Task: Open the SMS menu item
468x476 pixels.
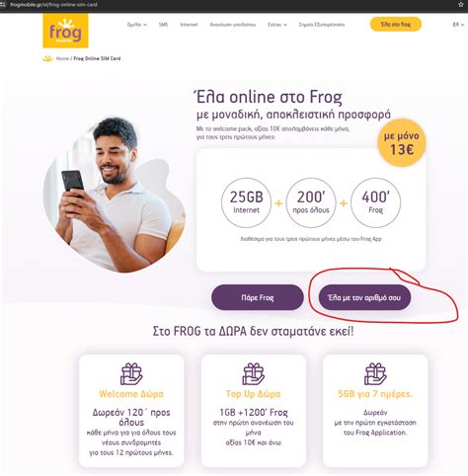Action: click(x=163, y=25)
